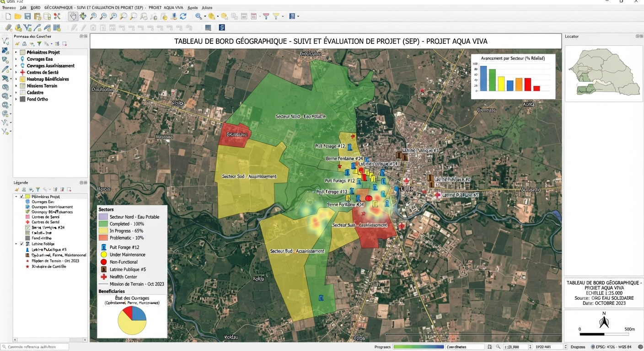The width and height of the screenshot is (644, 351).
Task: Click the top vector line icon in left toolbar
Action: [5, 41]
